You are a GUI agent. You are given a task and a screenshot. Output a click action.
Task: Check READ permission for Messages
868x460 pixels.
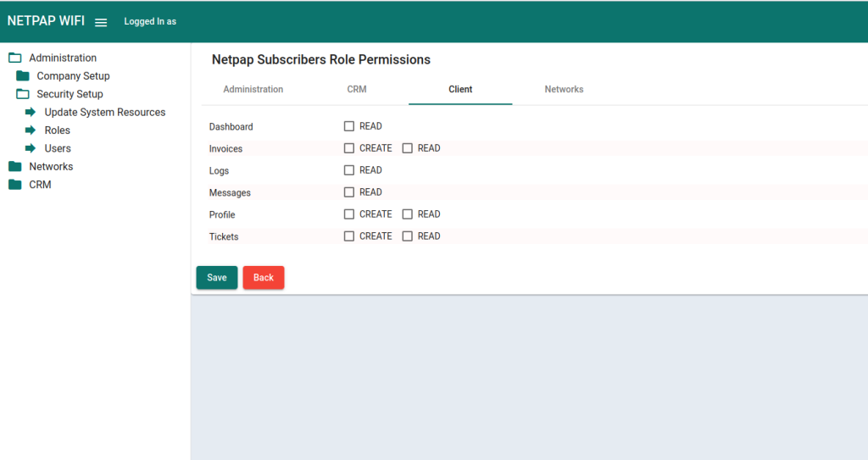click(x=348, y=192)
